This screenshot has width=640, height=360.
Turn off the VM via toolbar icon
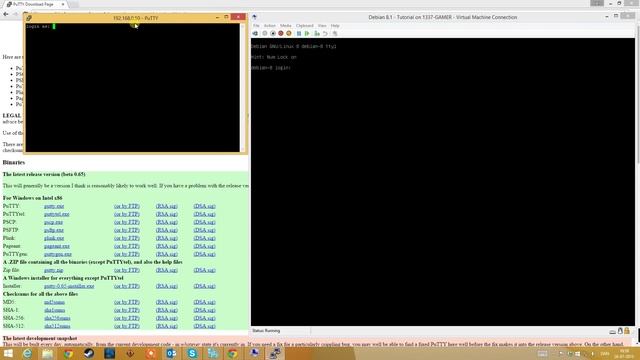pyautogui.click(x=273, y=33)
